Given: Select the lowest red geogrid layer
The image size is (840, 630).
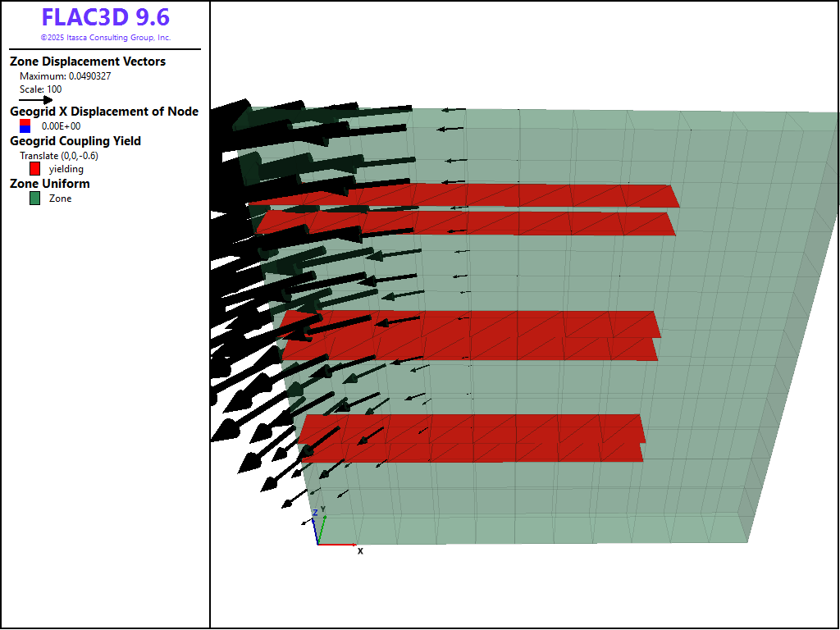Looking at the screenshot, I should tap(472, 452).
